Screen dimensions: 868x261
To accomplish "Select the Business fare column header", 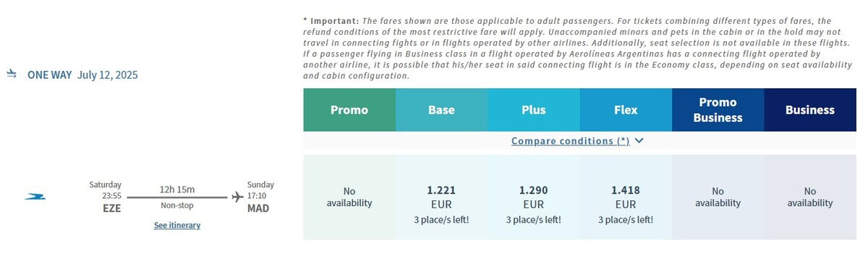I will [x=810, y=110].
